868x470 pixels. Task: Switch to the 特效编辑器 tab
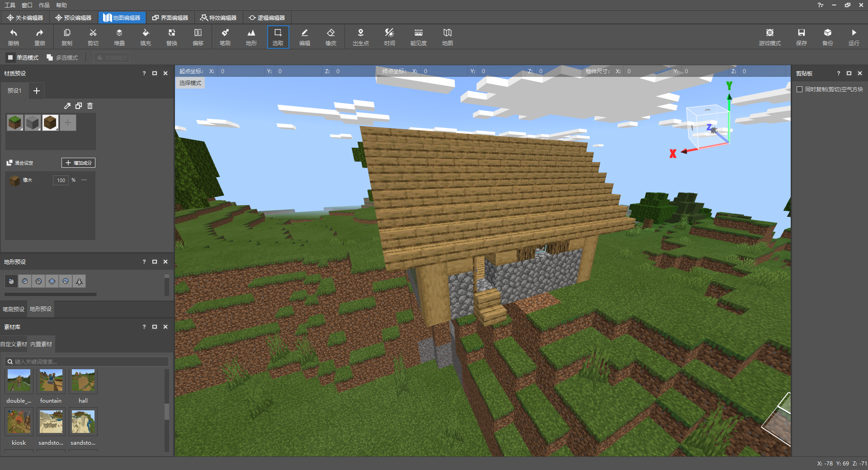[219, 18]
